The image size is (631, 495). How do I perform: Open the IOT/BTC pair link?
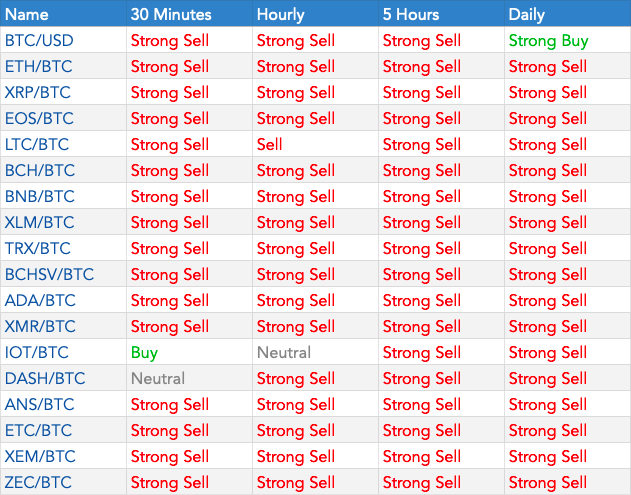click(38, 353)
